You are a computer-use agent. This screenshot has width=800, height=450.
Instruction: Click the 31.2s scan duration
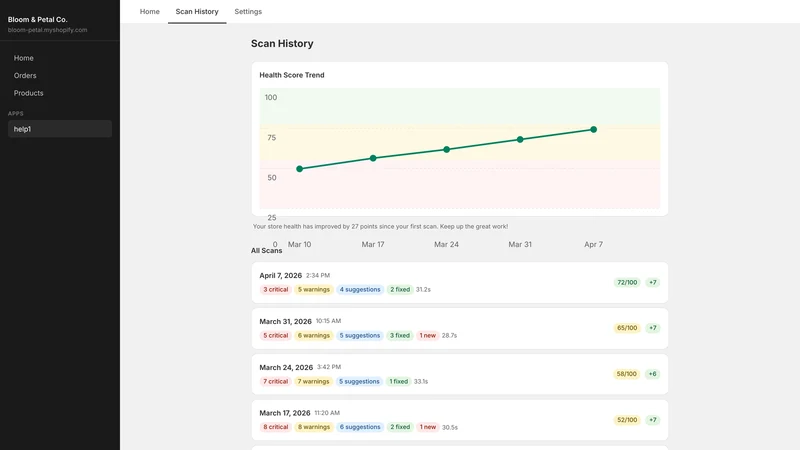click(x=423, y=290)
